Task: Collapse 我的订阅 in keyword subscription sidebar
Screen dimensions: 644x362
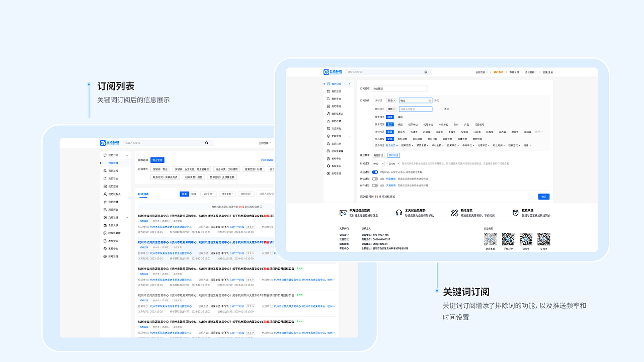Action: tap(349, 84)
